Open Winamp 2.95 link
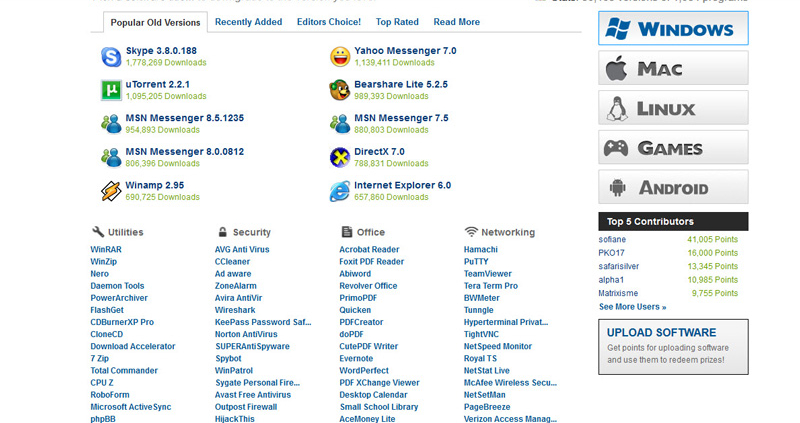 click(x=155, y=185)
